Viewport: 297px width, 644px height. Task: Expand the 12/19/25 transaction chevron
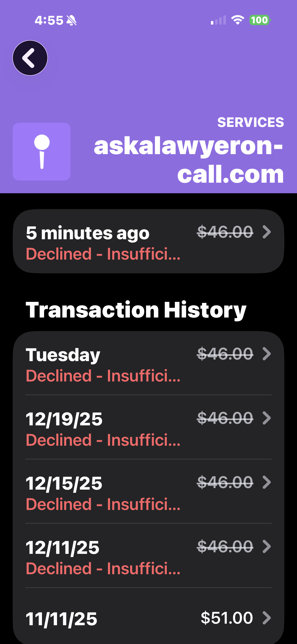[x=267, y=418]
